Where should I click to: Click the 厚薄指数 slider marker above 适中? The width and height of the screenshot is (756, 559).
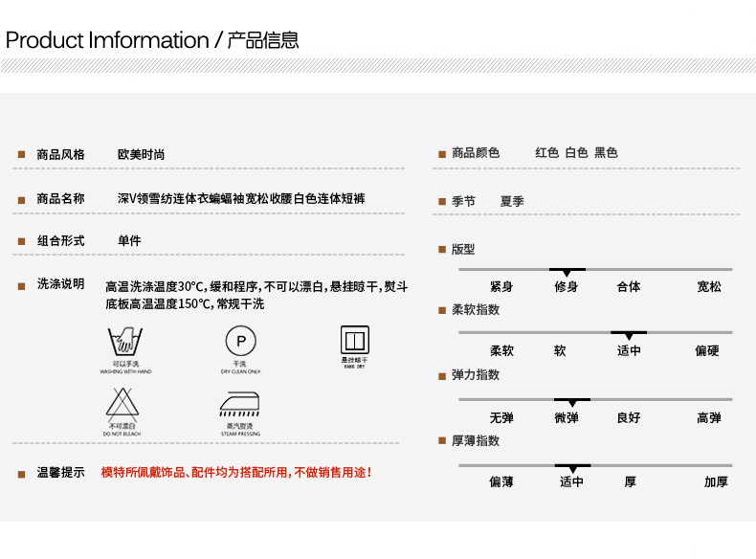(573, 469)
